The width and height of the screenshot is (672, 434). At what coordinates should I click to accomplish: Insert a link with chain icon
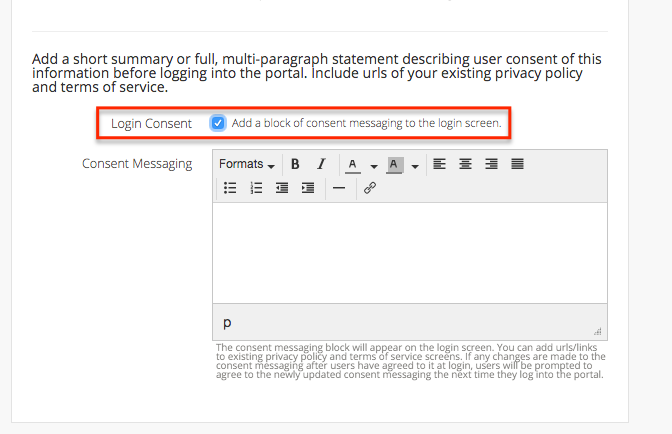(369, 188)
